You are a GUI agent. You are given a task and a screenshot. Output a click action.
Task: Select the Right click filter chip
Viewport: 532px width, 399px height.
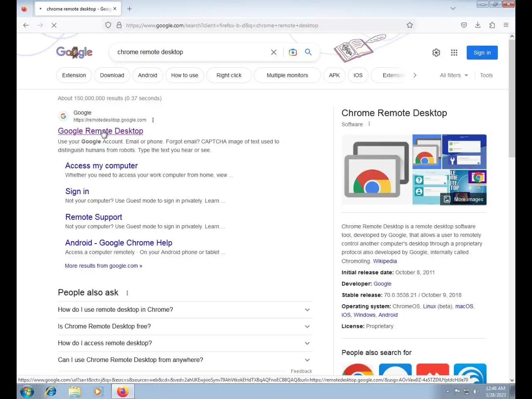(x=229, y=75)
